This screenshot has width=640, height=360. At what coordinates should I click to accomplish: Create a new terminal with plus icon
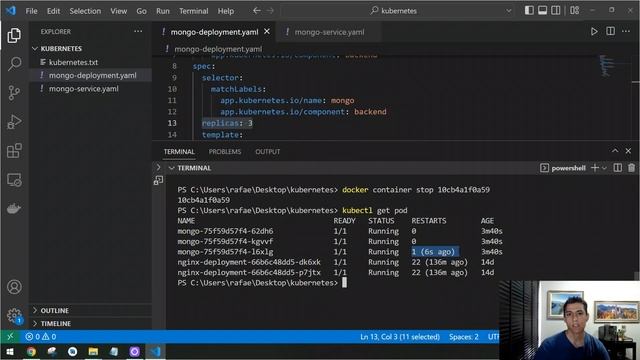[595, 168]
